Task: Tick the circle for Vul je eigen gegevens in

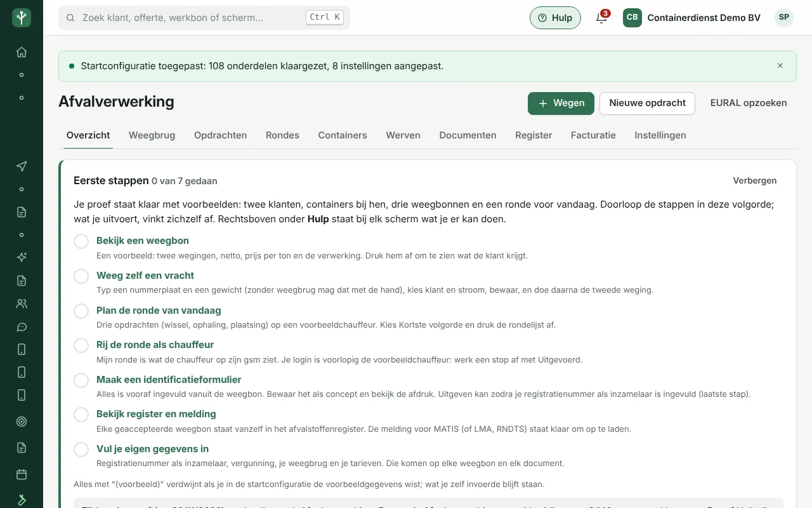Action: [x=81, y=450]
